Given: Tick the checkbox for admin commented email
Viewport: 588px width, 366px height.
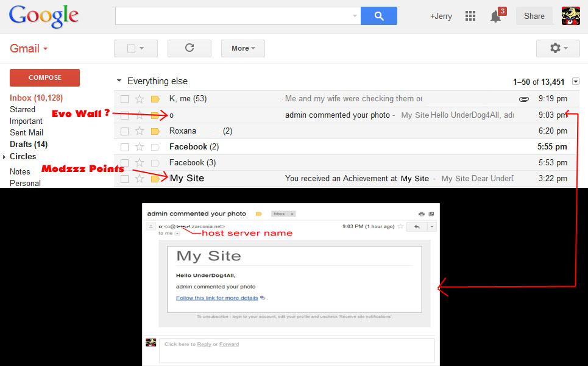Looking at the screenshot, I should (124, 115).
